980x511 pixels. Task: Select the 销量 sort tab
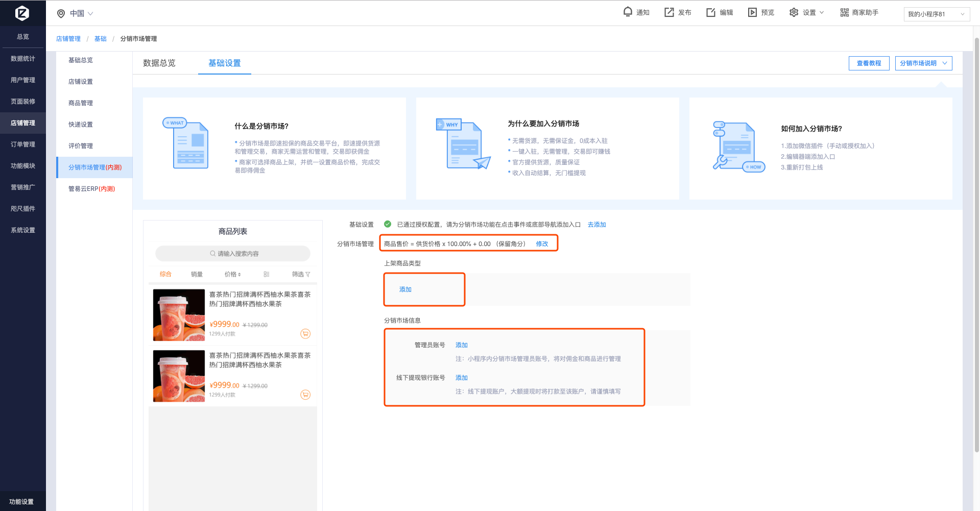coord(197,275)
